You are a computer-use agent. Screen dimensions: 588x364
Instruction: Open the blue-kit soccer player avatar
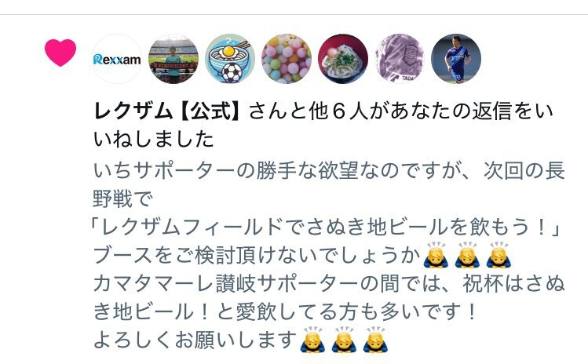coord(456,59)
